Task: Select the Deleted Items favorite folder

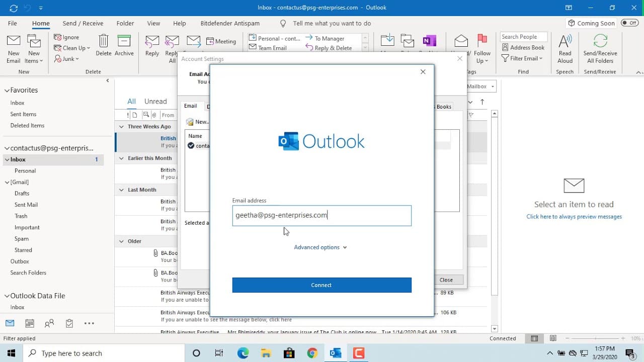Action: point(27,126)
